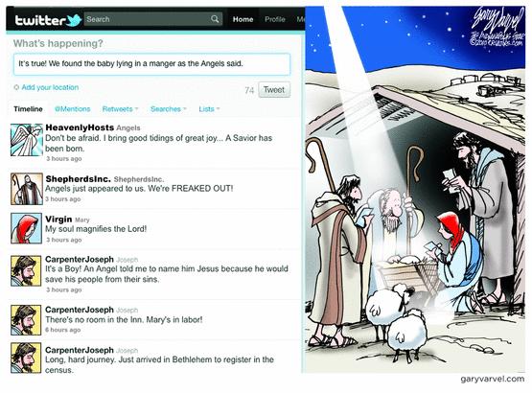Go to Home in the top bar
Viewport: 532px width, 393px height.
(243, 19)
